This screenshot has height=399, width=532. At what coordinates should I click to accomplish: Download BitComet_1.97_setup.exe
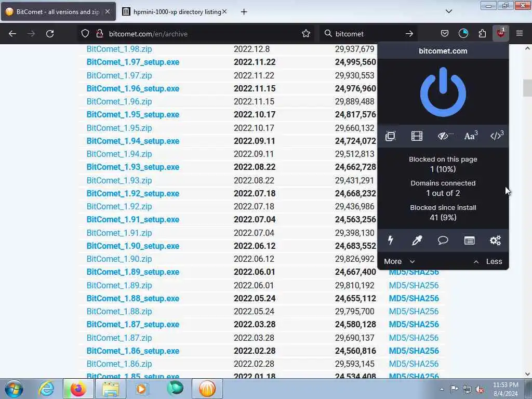[132, 62]
